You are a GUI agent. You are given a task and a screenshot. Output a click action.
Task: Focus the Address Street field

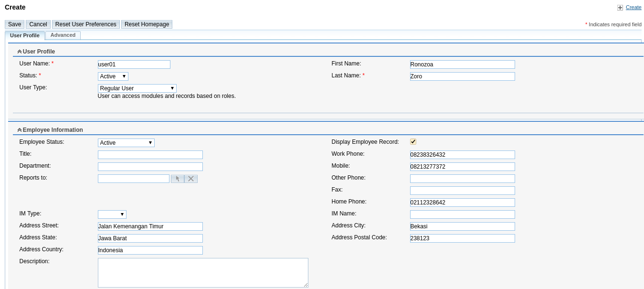(x=150, y=226)
